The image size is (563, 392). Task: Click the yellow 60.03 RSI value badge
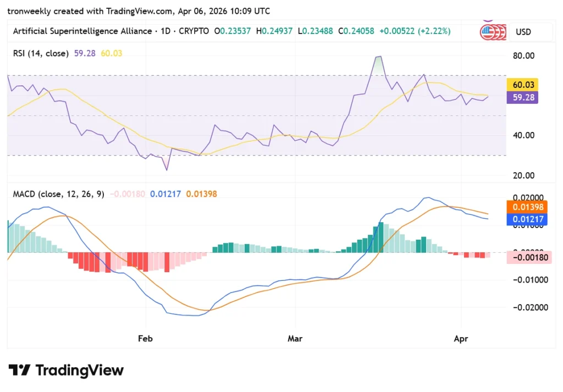click(522, 85)
